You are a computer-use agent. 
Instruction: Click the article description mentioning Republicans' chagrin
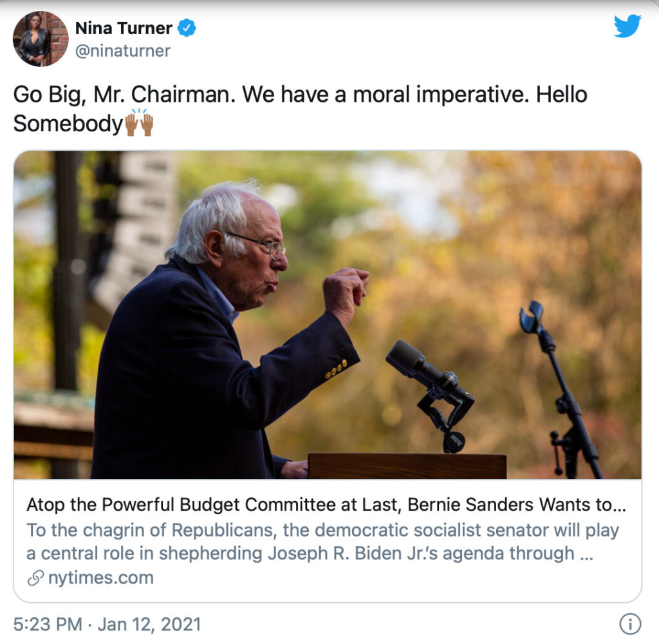click(x=322, y=542)
